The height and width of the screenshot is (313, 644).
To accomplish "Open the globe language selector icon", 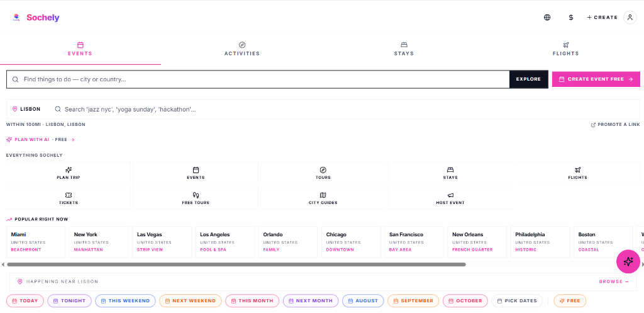I will pyautogui.click(x=547, y=17).
